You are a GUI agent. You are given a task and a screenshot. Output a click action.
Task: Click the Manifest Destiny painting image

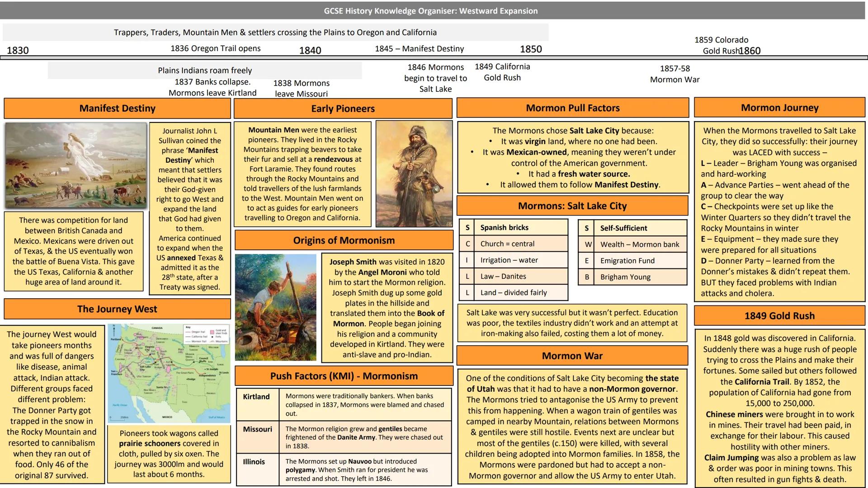pyautogui.click(x=75, y=166)
